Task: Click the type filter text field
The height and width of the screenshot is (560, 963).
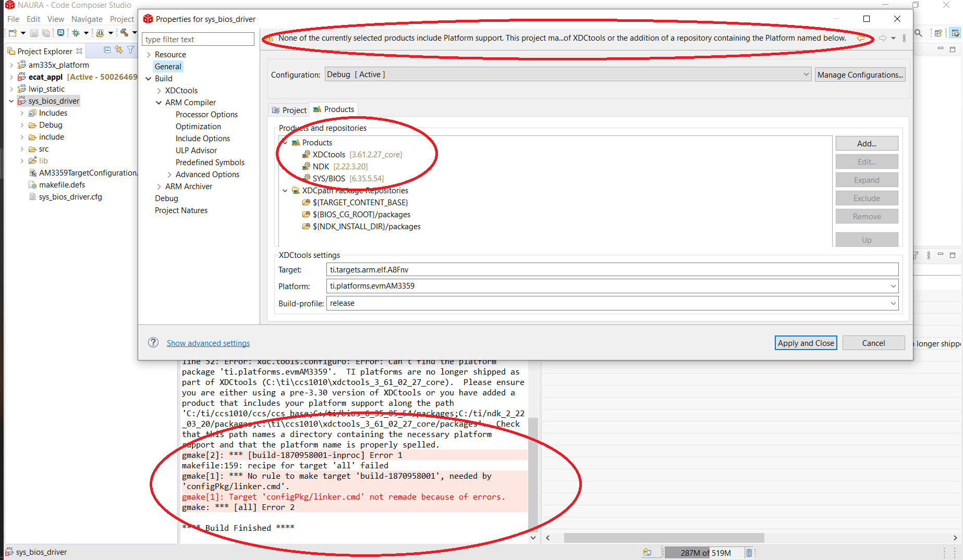Action: (198, 39)
